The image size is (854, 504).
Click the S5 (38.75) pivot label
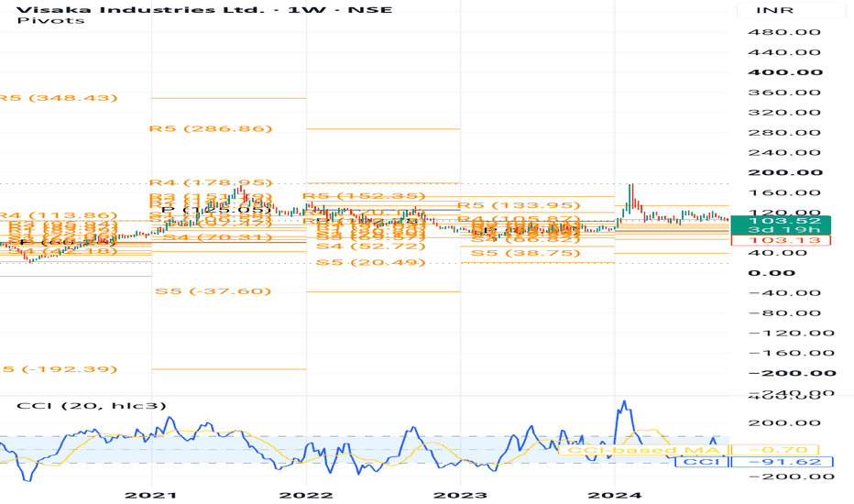526,253
